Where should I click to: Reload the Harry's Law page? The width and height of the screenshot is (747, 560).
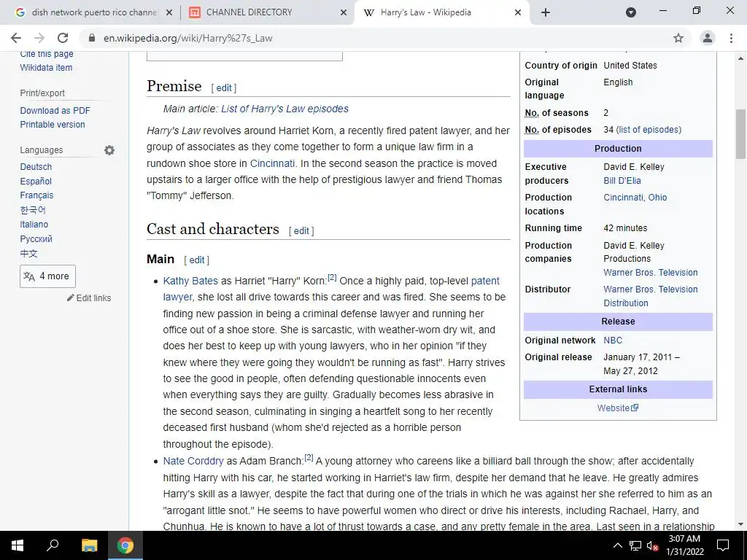pyautogui.click(x=63, y=38)
